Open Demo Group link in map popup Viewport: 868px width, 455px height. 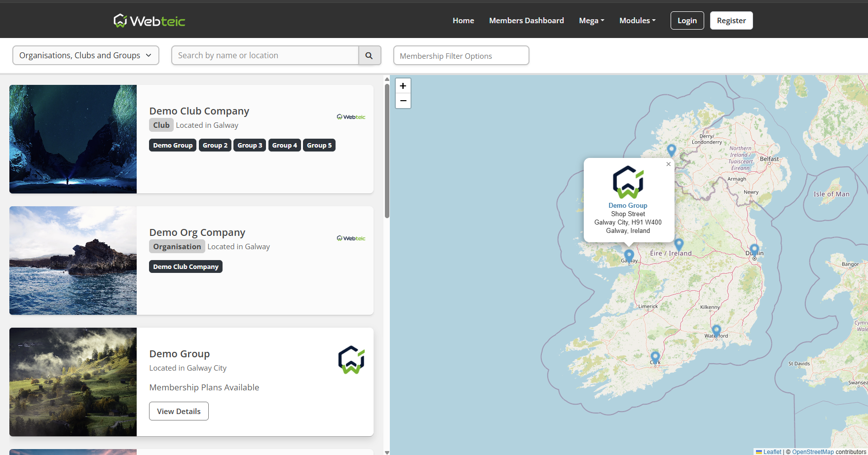coord(628,205)
